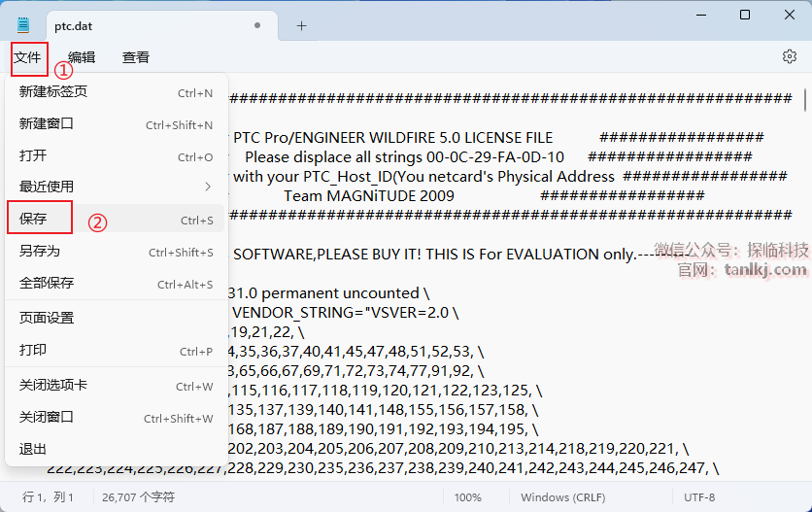Viewport: 812px width, 512px height.
Task: Choose 新建标签页 menu entry
Action: click(53, 93)
